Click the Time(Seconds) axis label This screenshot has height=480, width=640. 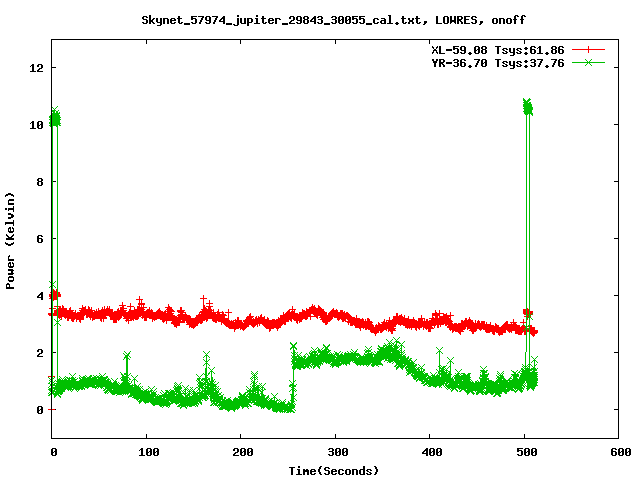pos(333,471)
